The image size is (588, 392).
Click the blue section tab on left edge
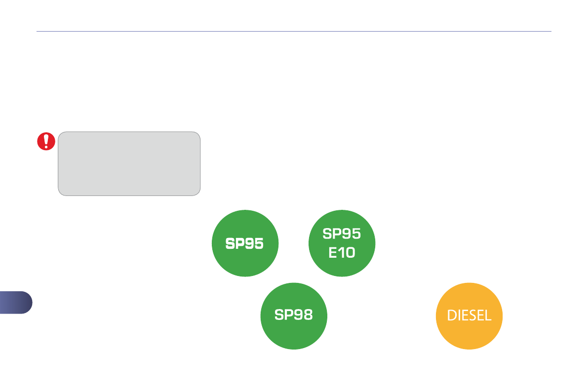[16, 303]
